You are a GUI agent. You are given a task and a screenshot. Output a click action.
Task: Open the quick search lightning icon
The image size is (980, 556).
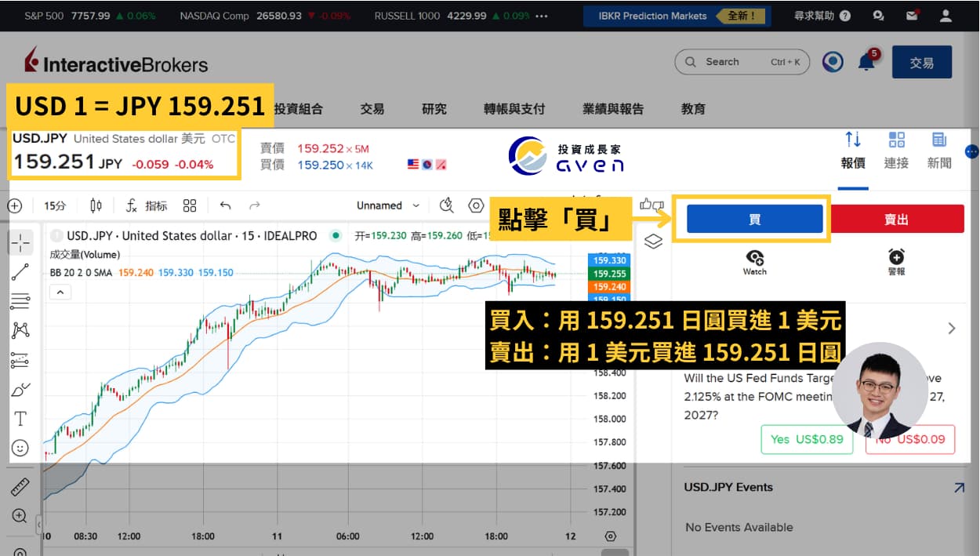tap(447, 205)
